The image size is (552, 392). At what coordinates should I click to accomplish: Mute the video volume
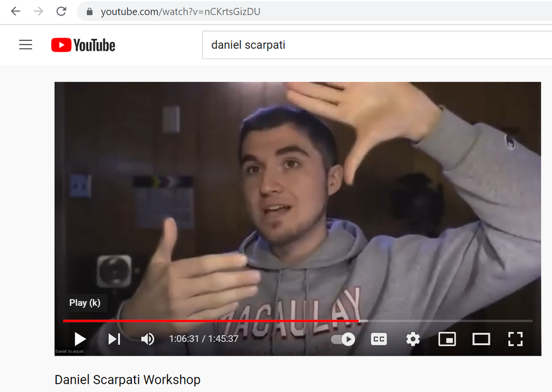[147, 339]
